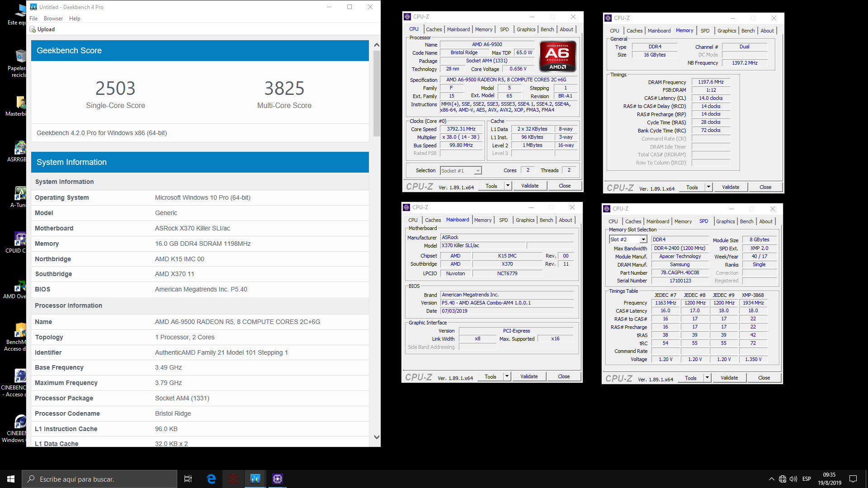Select the Masterbi desktop icon

tap(16, 106)
